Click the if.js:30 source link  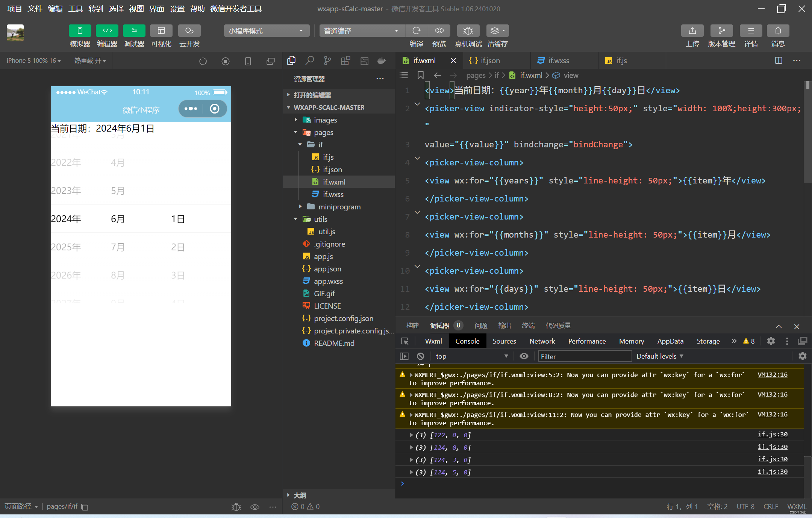[772, 434]
